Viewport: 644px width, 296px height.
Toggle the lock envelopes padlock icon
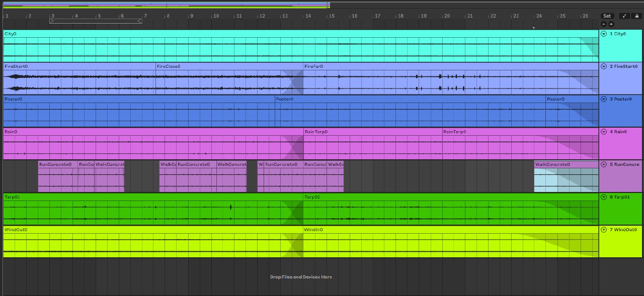coord(636,16)
